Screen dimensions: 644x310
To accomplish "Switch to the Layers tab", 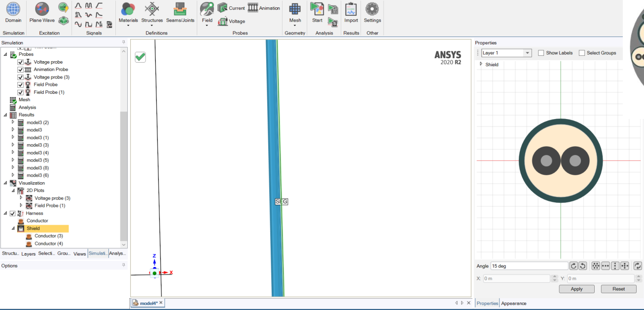I will point(29,254).
